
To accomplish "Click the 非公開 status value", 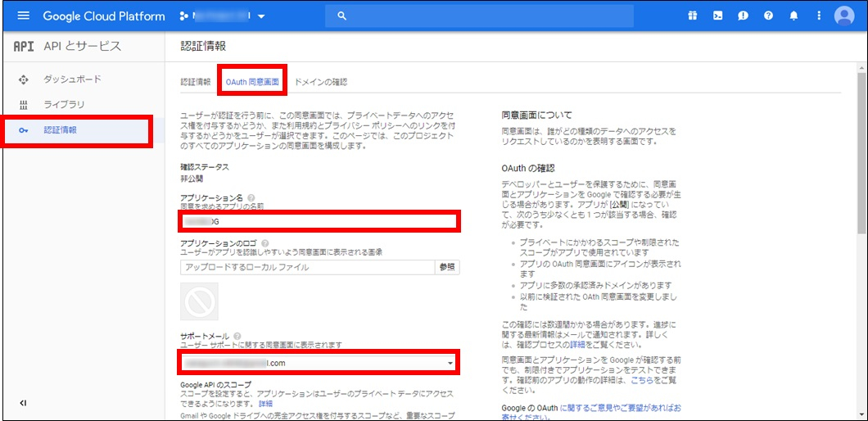I will 192,179.
